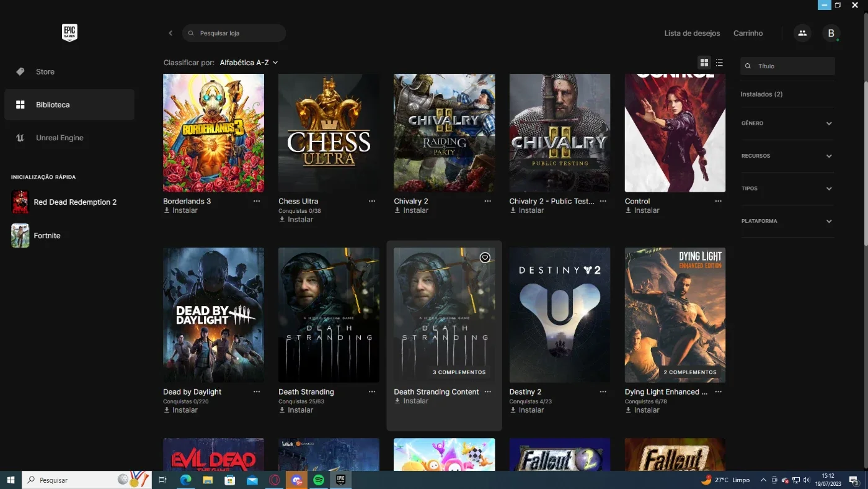Open 2 Complementos badge on Dying Light
Image resolution: width=868 pixels, height=489 pixels.
click(690, 372)
